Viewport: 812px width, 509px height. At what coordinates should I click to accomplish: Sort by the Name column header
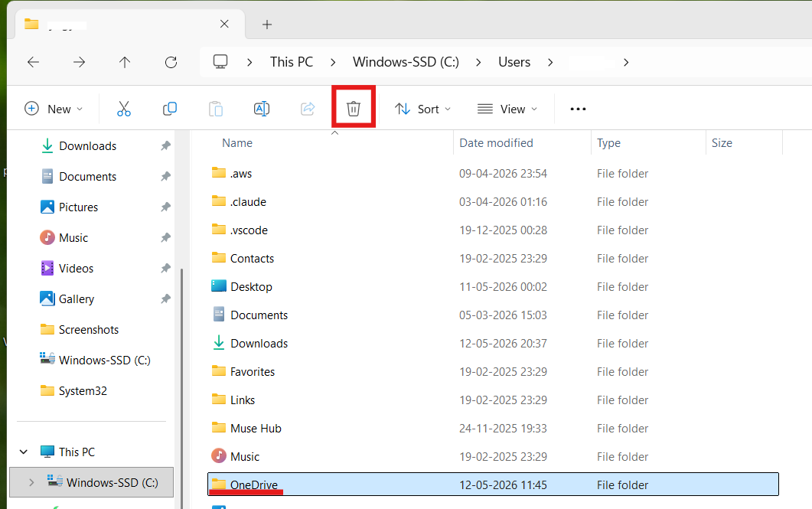237,143
